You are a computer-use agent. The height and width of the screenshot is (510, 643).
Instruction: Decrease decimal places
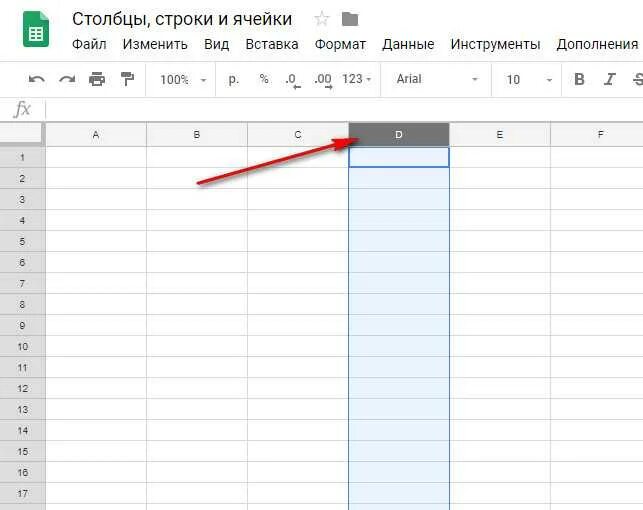[x=293, y=80]
